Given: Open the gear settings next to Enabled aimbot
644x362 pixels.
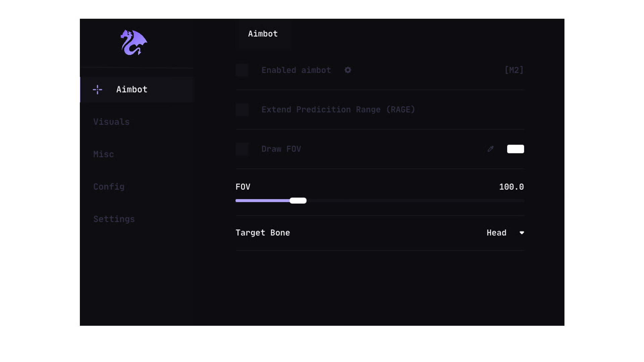Looking at the screenshot, I should click(348, 70).
